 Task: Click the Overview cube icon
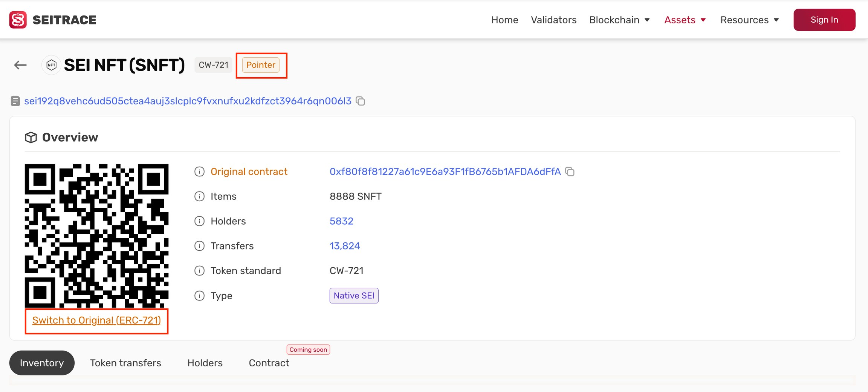tap(31, 138)
